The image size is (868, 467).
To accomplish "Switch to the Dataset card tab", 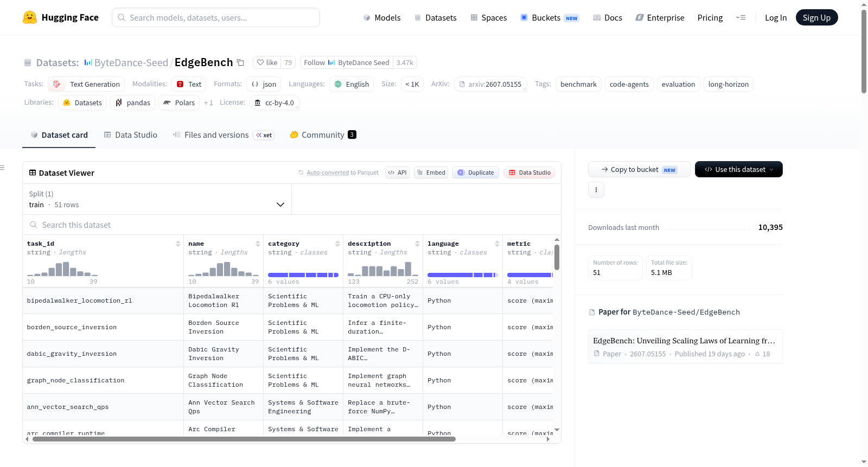I will click(x=59, y=135).
